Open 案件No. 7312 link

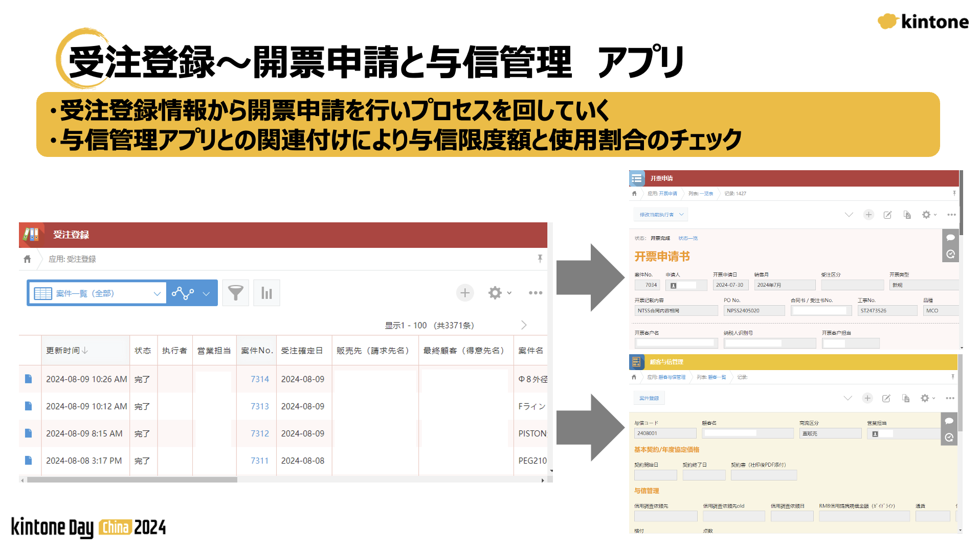coord(260,433)
